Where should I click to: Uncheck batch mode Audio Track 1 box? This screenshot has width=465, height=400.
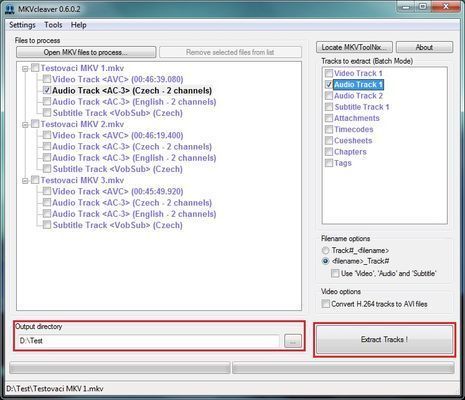coord(329,84)
